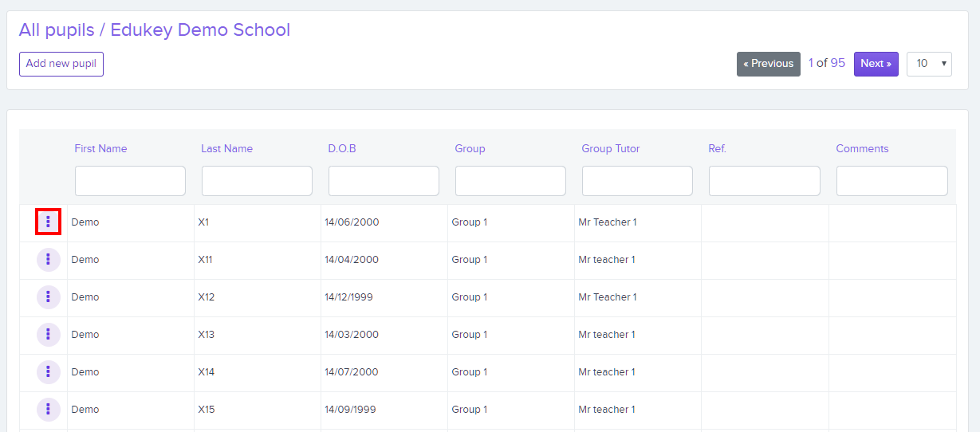Click the Demo first name in the X15 row
The image size is (980, 432).
coord(85,410)
